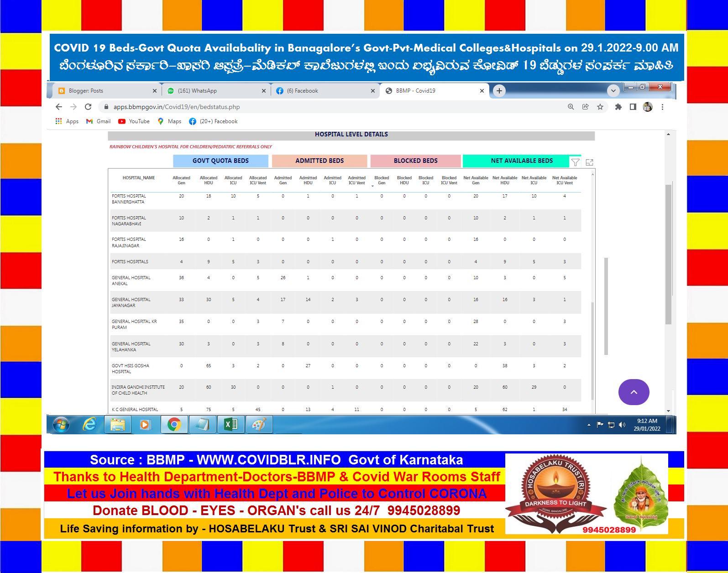The height and width of the screenshot is (573, 728).
Task: Click RAINBOW CHILDREN'S HOSPITAL notice text
Action: click(190, 147)
